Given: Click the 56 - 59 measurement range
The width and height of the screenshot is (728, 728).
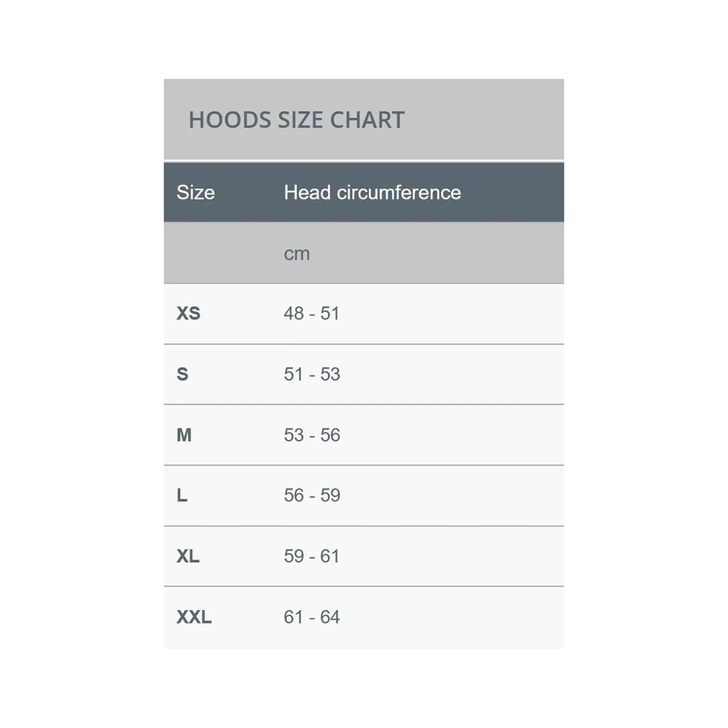Looking at the screenshot, I should pyautogui.click(x=312, y=495).
